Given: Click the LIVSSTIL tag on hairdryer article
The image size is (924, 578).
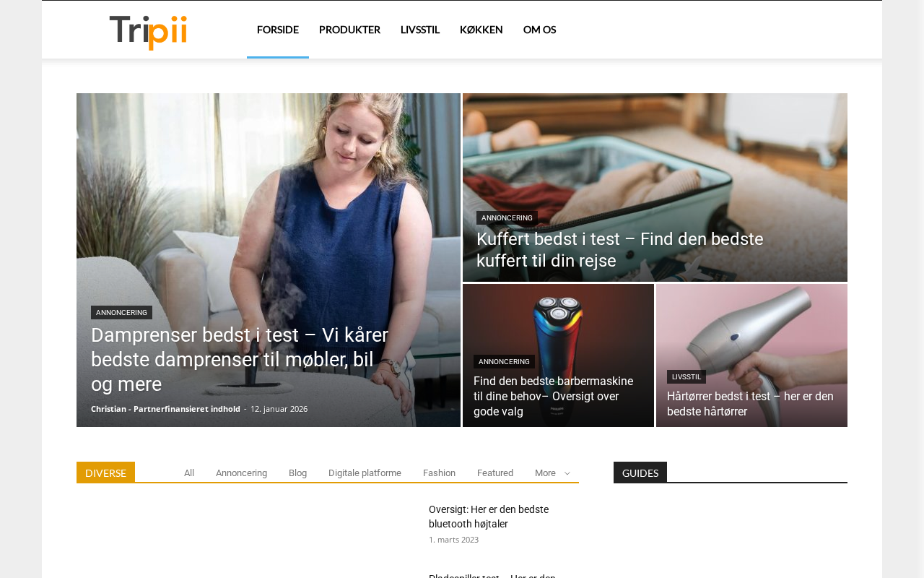Looking at the screenshot, I should click(687, 376).
